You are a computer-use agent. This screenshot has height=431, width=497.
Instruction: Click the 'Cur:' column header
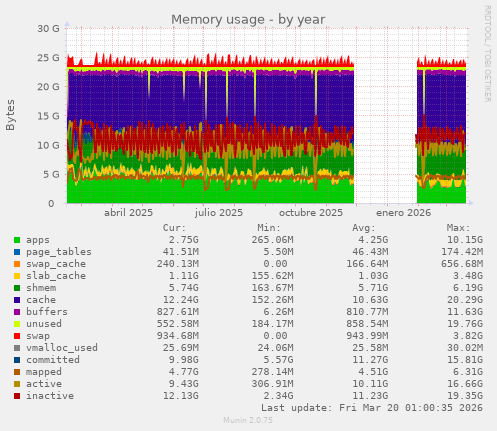pos(174,228)
